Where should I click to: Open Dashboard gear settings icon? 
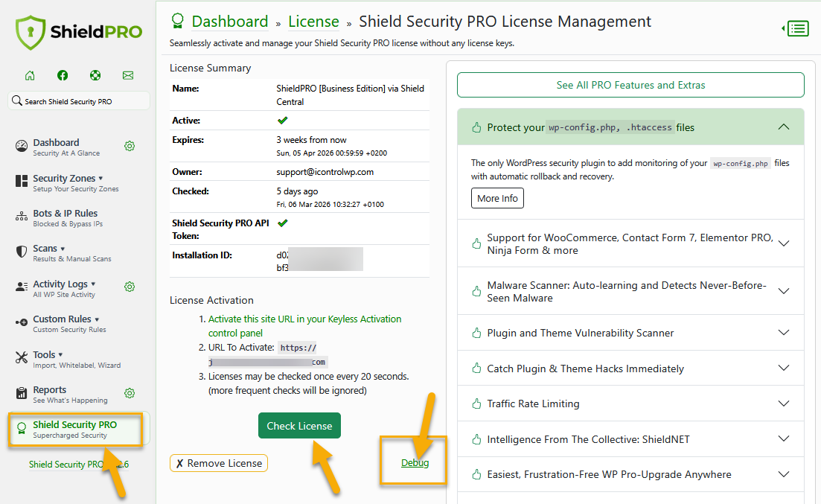coord(130,146)
